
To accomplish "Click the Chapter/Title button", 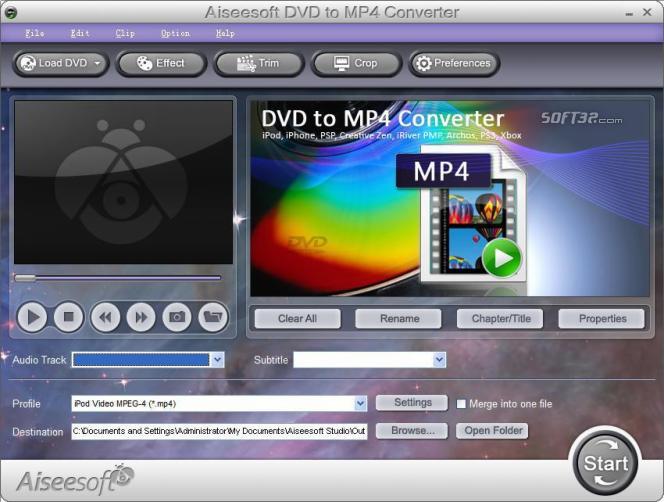I will pos(501,319).
